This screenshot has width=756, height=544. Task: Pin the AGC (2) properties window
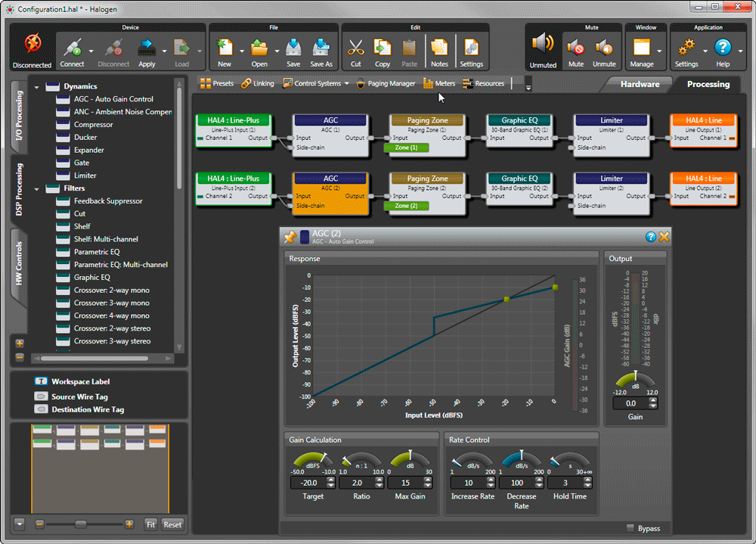click(x=290, y=237)
